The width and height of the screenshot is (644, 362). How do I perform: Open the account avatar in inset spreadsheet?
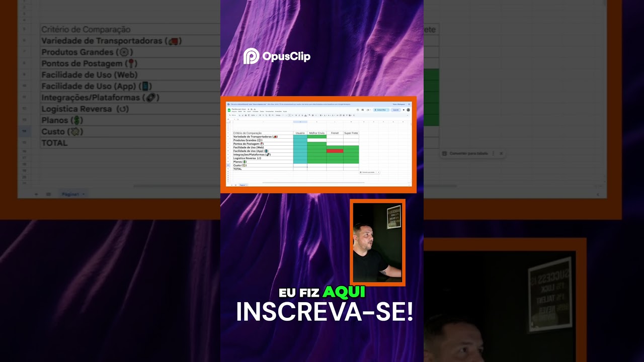(x=409, y=110)
